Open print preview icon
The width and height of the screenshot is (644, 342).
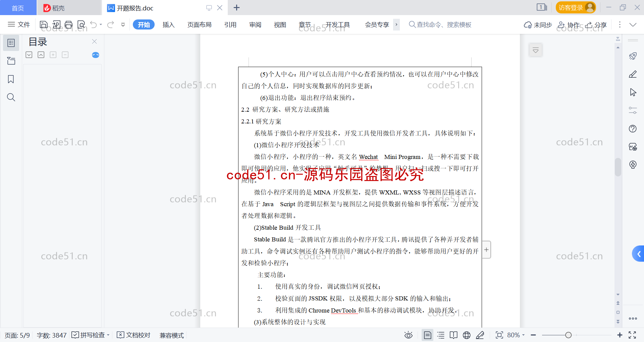(81, 24)
